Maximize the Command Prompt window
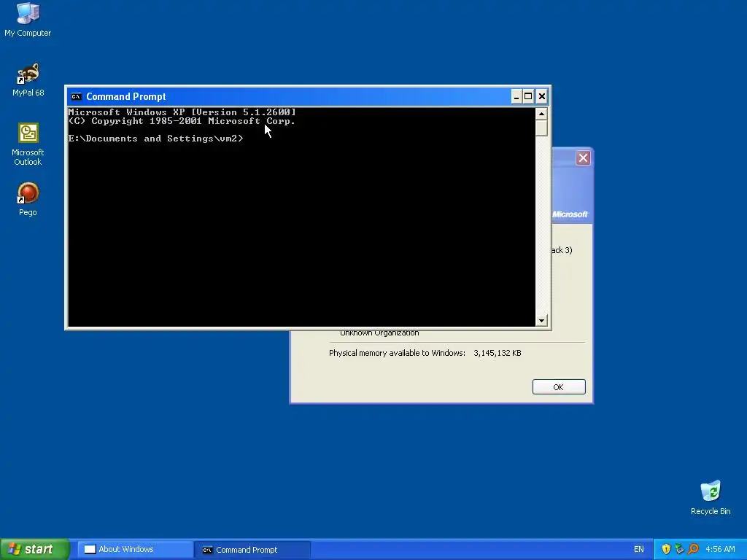747x560 pixels. pyautogui.click(x=528, y=97)
